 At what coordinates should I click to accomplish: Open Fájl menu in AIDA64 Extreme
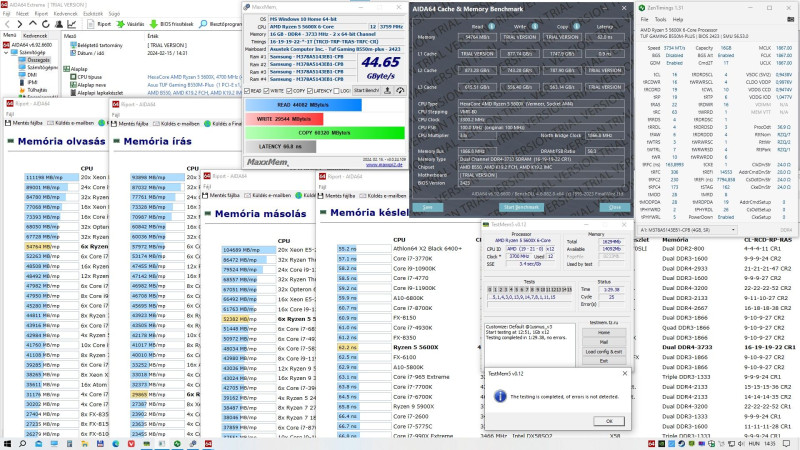pos(7,14)
